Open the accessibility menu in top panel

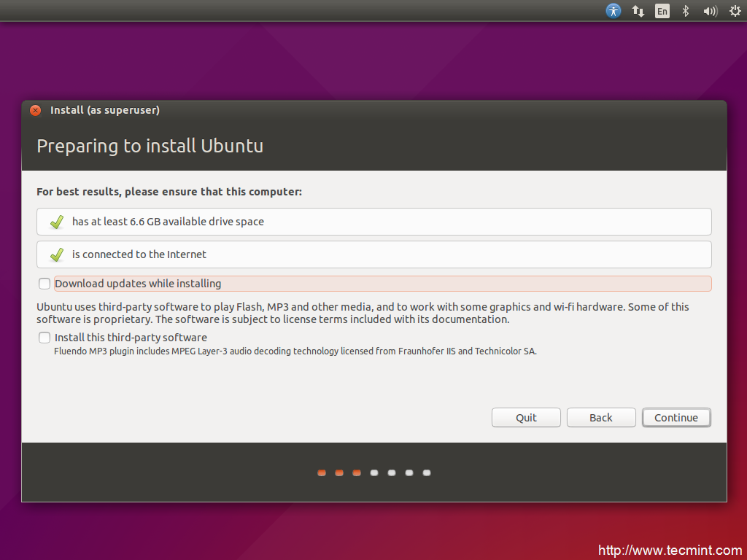pos(613,10)
